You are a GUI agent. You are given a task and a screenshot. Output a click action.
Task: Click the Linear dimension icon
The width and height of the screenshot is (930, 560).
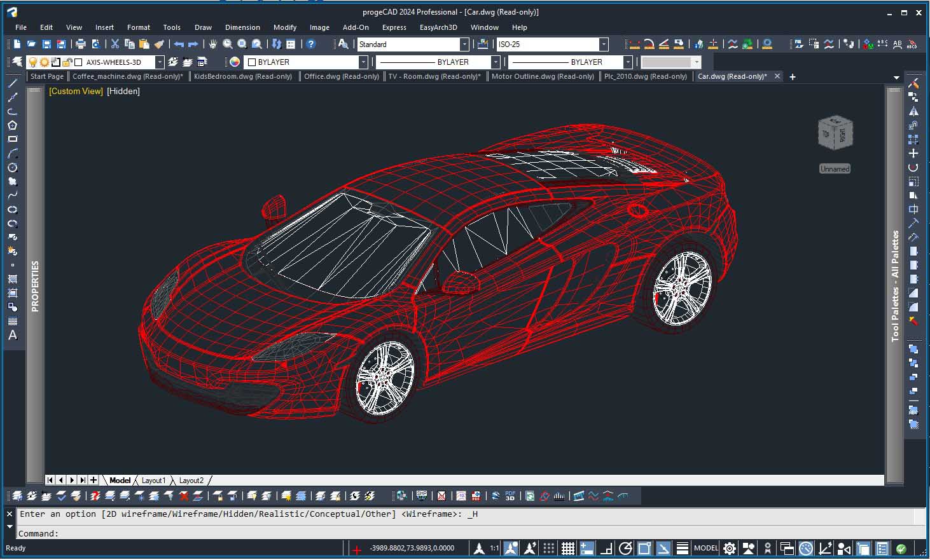(634, 44)
